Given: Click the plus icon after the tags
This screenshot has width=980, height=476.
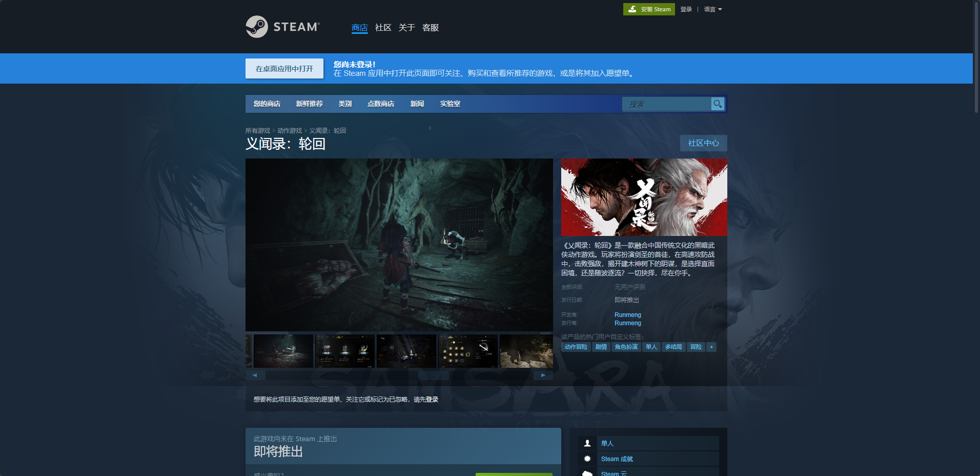Looking at the screenshot, I should (711, 347).
